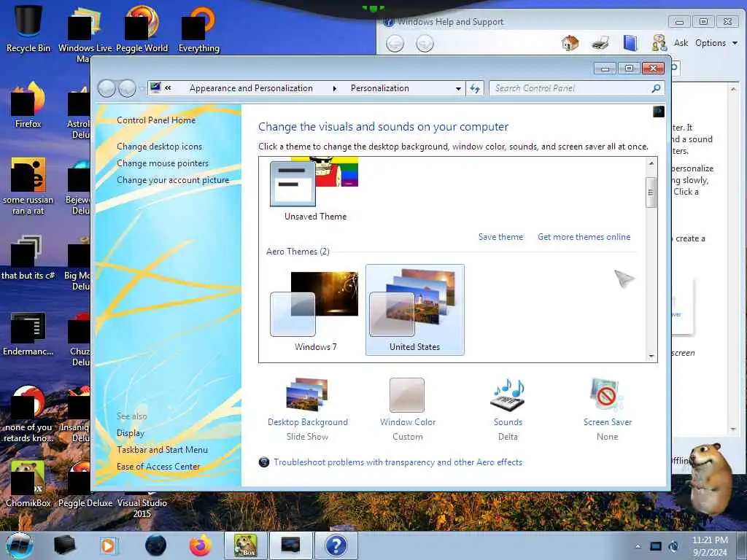Open the Sounds Delta settings
The image size is (747, 560).
[508, 408]
